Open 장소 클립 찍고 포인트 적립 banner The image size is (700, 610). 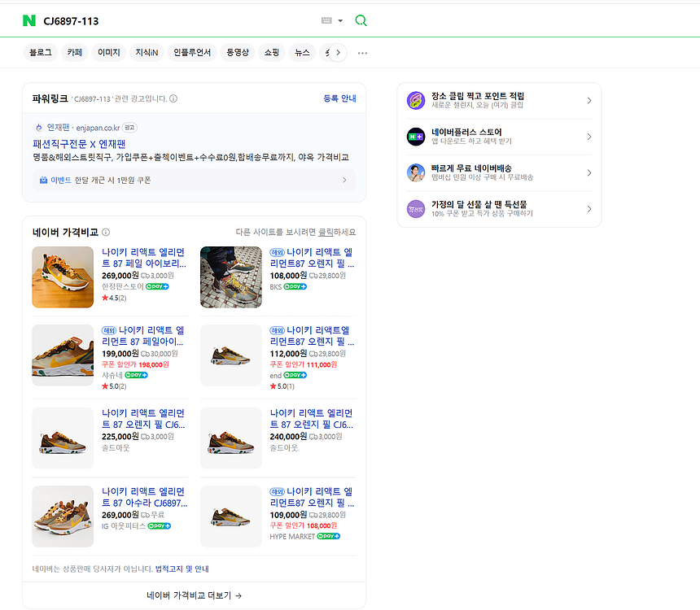[499, 100]
